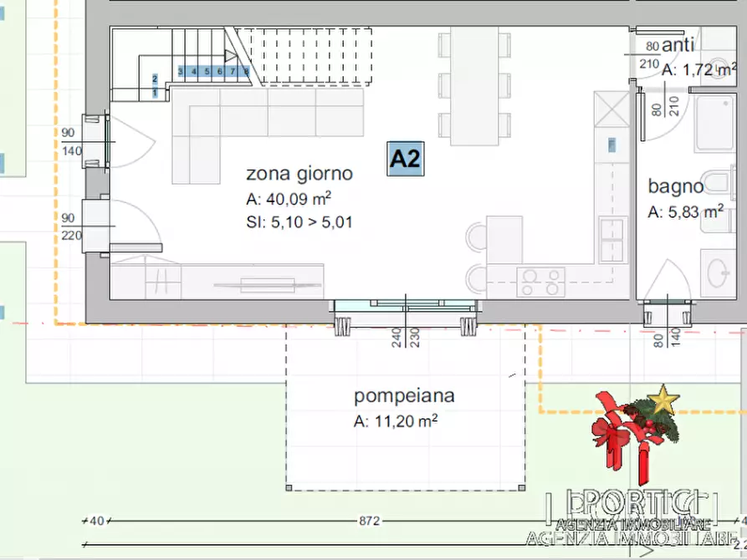This screenshot has height=560, width=747.
Task: Click the blue A2 unit label
Action: click(x=406, y=159)
